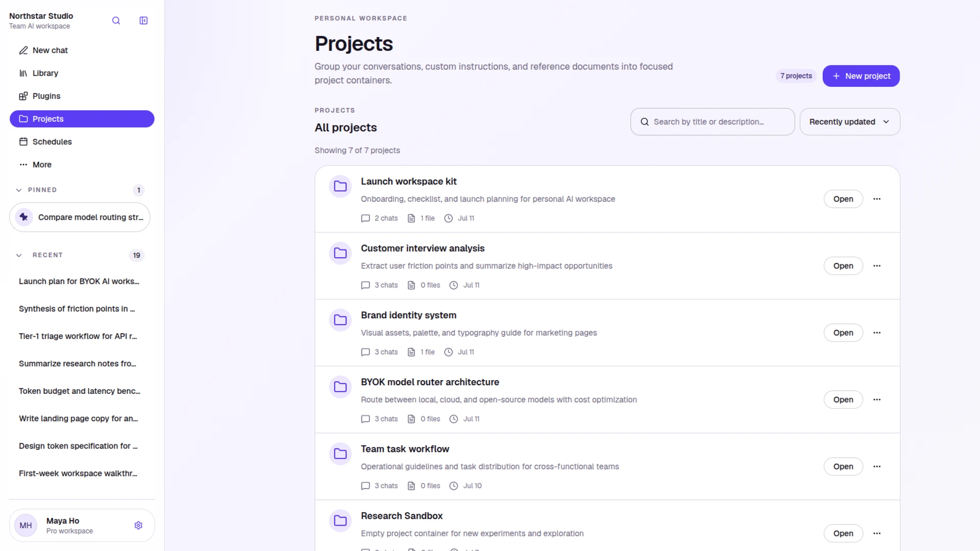The width and height of the screenshot is (980, 551).
Task: Click the Team task workflow folder icon
Action: (340, 454)
